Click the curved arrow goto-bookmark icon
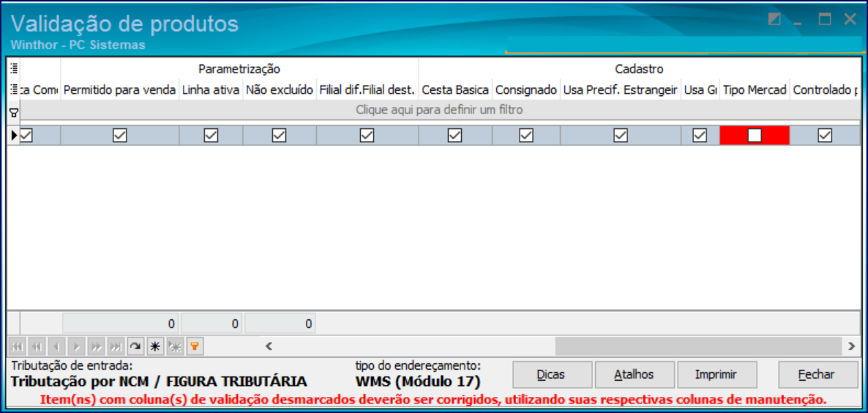This screenshot has height=413, width=868. pos(135,347)
